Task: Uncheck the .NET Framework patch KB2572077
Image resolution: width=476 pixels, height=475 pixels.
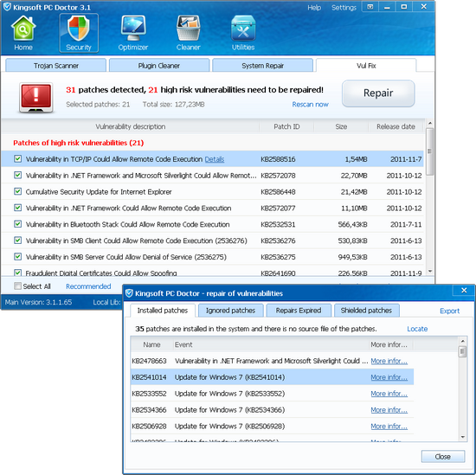Action: click(17, 208)
